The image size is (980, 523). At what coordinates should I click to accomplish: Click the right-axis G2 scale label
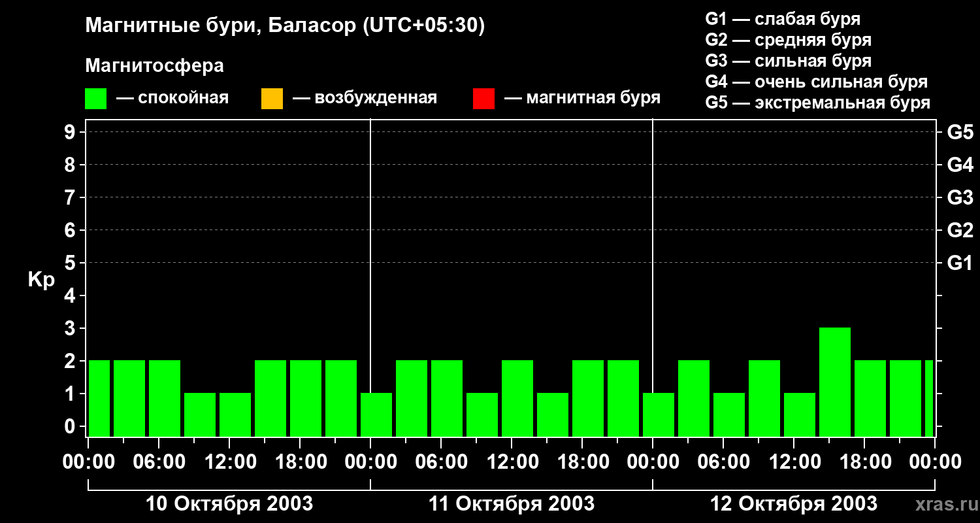[960, 230]
